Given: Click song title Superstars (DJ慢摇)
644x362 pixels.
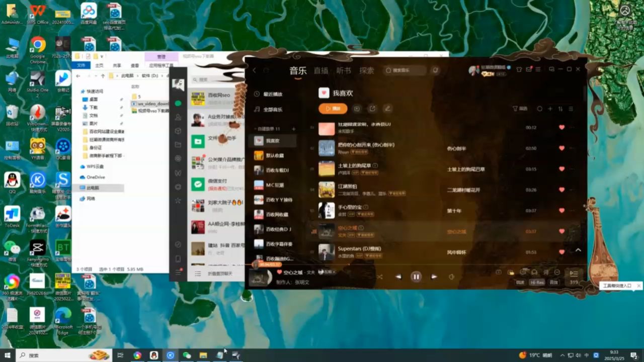Looking at the screenshot, I should click(359, 249).
